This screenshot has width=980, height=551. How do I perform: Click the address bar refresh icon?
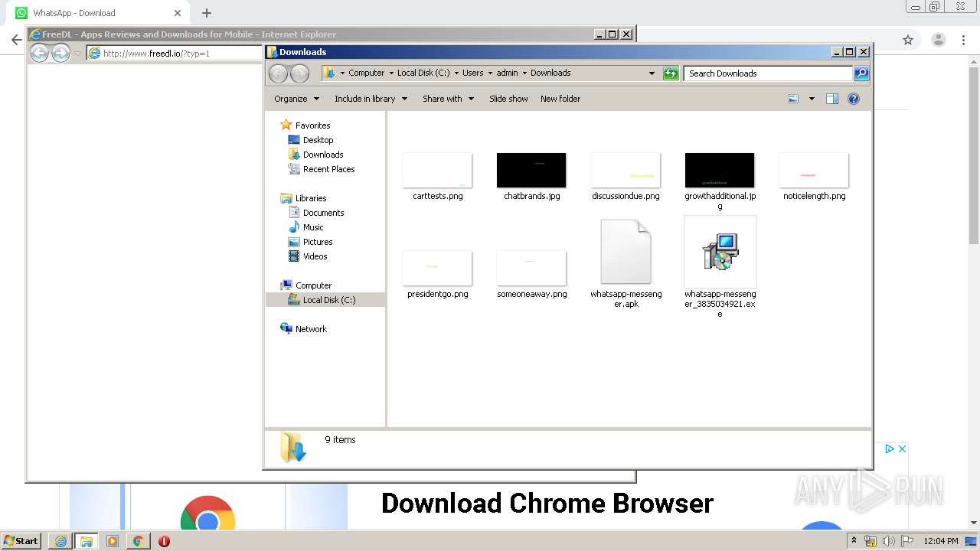tap(671, 73)
